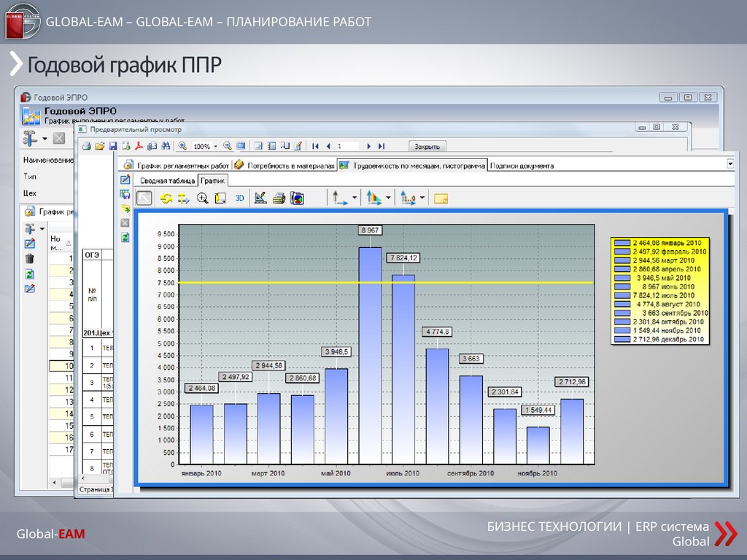Click Но м... column header sort arrow
The width and height of the screenshot is (747, 560).
pos(69,244)
